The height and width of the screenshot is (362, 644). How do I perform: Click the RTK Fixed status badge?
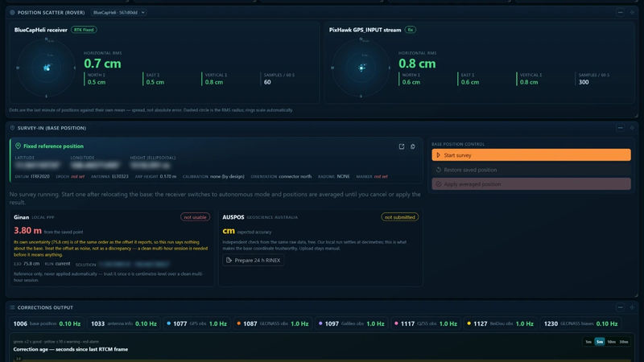coord(84,30)
